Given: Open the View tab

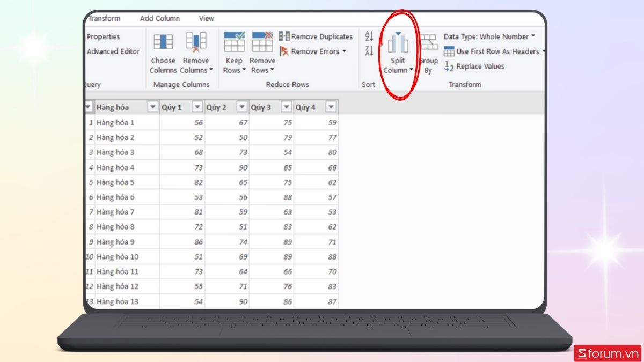Looking at the screenshot, I should (206, 18).
